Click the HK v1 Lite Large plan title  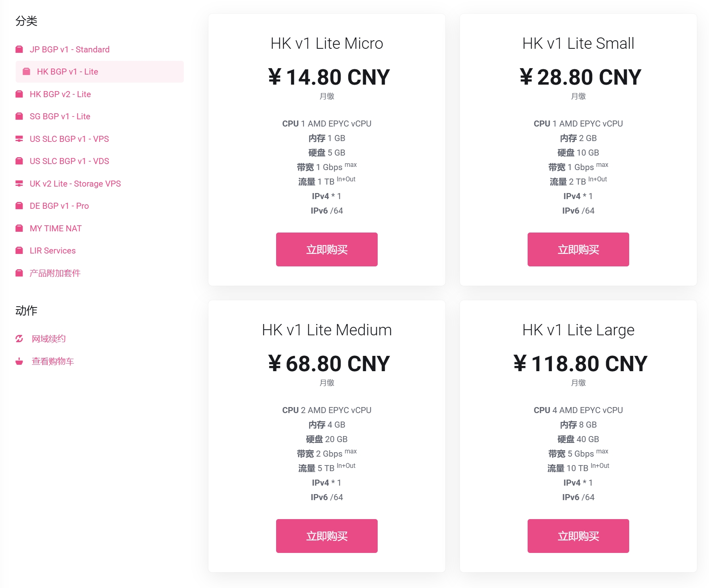tap(578, 330)
